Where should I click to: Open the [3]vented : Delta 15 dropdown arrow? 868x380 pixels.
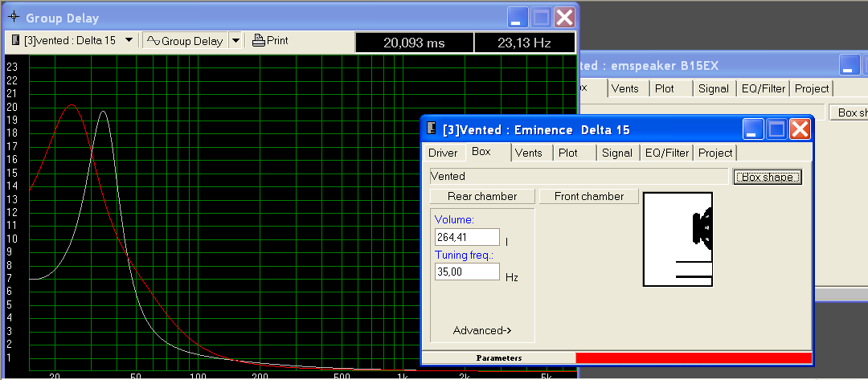pyautogui.click(x=129, y=40)
